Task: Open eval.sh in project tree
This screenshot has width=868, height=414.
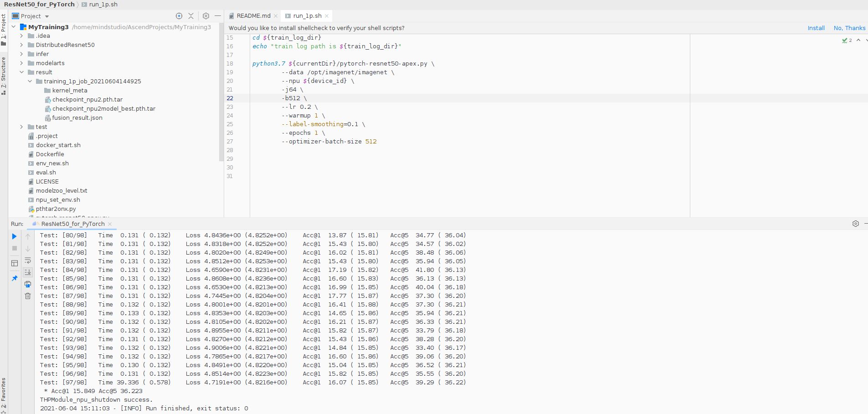Action: click(x=46, y=173)
